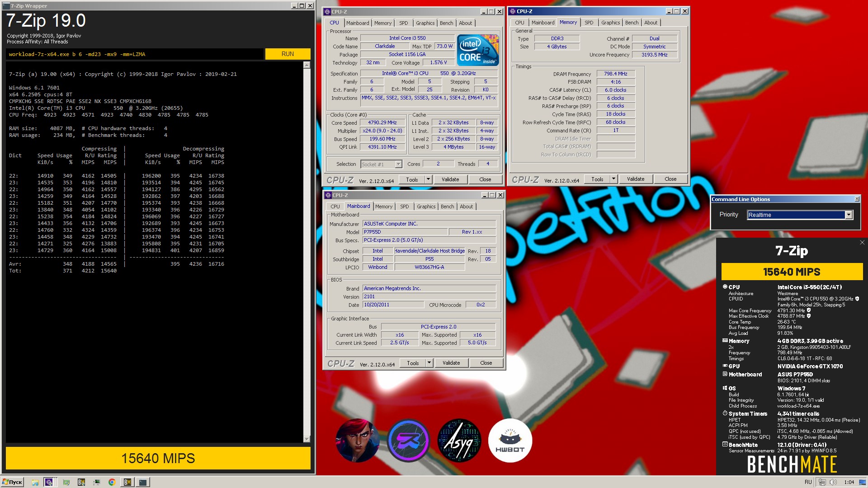
Task: Open Memory tab in CPU-Z Mainboard window
Action: tap(384, 206)
